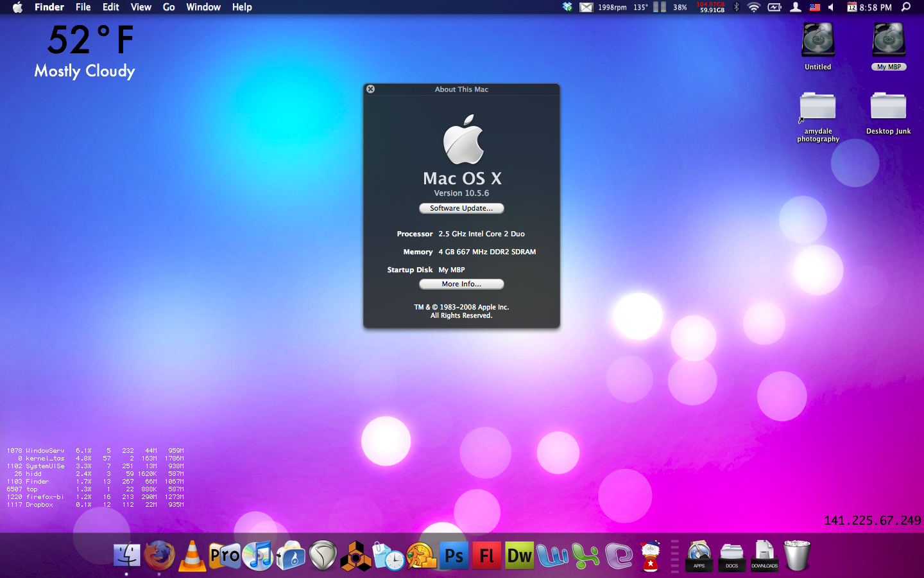Image resolution: width=924 pixels, height=578 pixels.
Task: Click the Version 10.5.6 text
Action: tap(461, 193)
